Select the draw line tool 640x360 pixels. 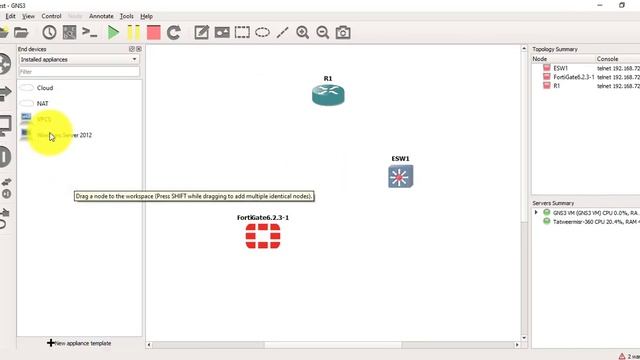tap(282, 32)
